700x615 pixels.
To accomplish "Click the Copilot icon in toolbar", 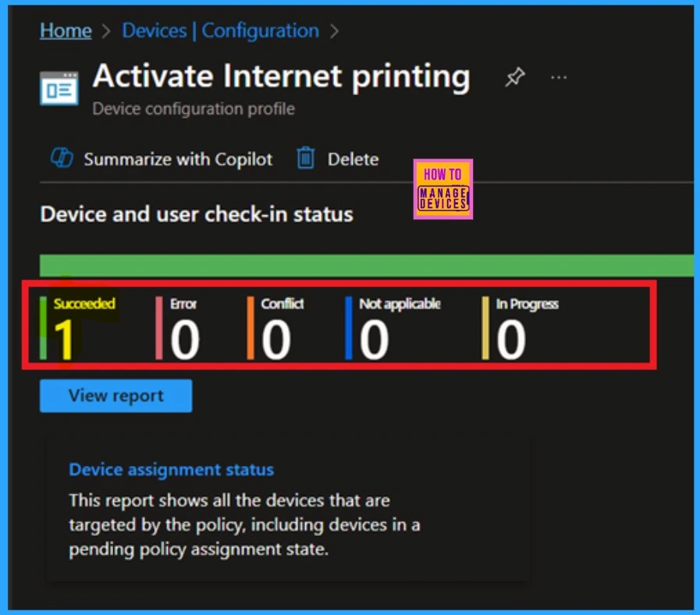I will click(x=62, y=158).
